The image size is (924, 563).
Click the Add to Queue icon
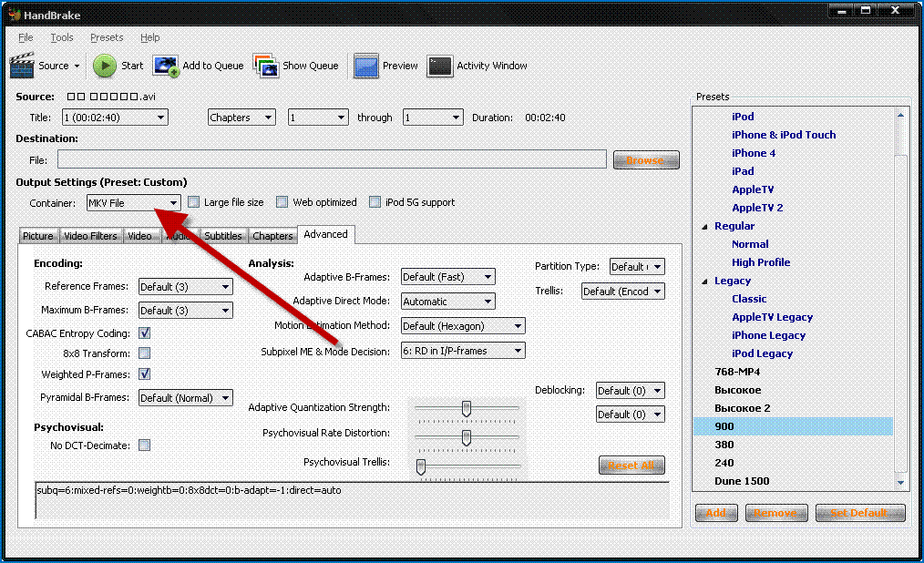click(166, 66)
